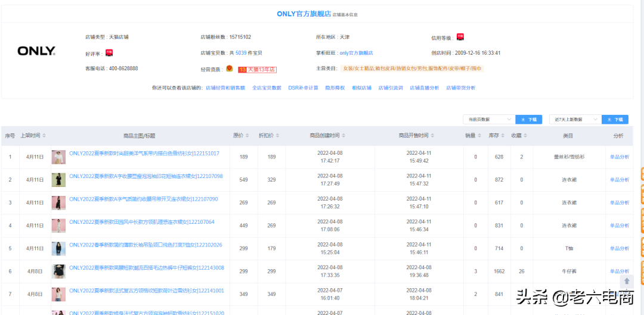Open thumbnail of product 122107090
The width and height of the screenshot is (644, 315).
pos(58,203)
